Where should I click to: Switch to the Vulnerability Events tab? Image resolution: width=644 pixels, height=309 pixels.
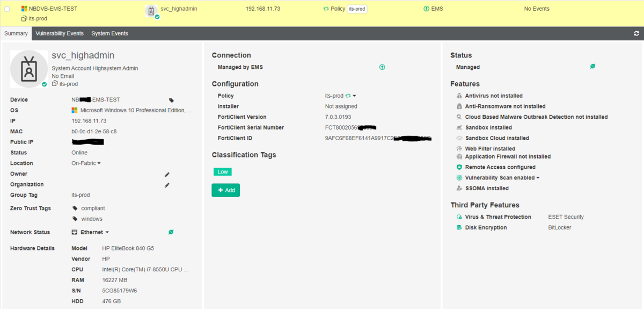60,33
